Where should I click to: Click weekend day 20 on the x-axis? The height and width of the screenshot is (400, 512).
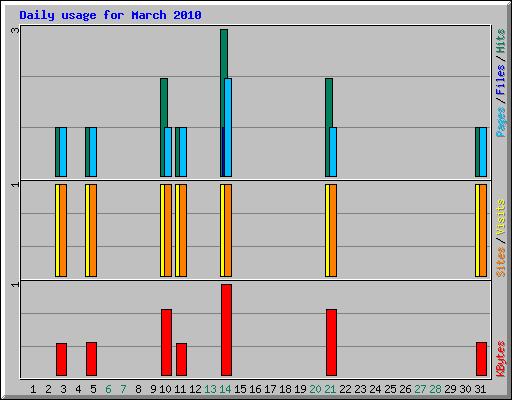coord(315,389)
